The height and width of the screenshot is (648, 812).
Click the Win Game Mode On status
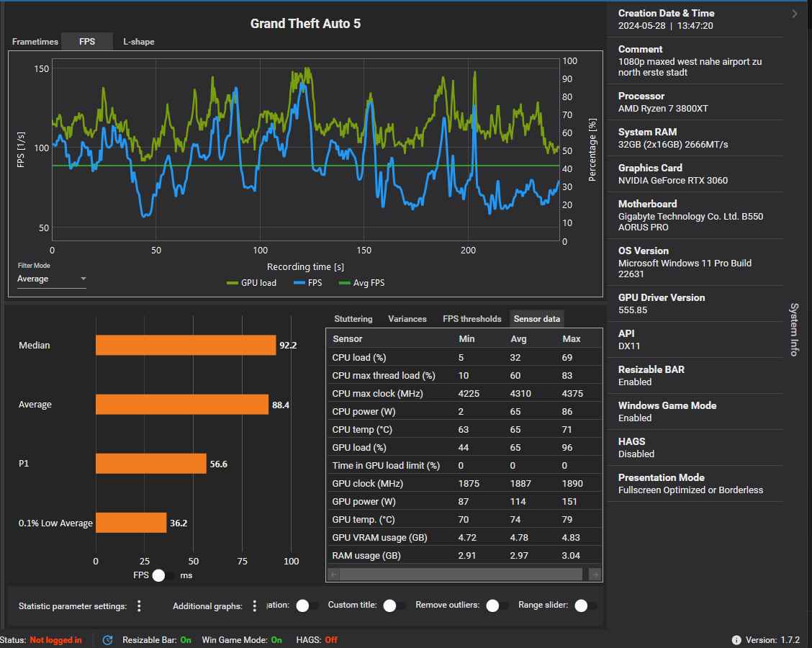point(242,640)
